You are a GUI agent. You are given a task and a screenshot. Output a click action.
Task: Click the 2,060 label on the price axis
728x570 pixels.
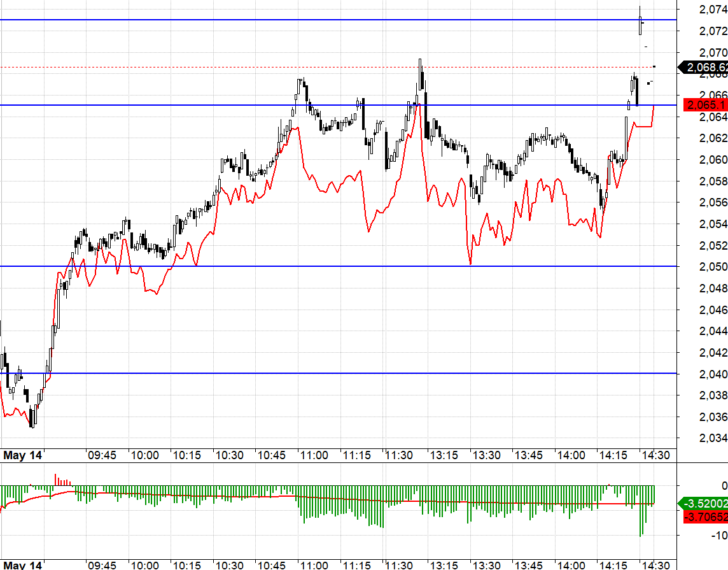click(x=713, y=160)
